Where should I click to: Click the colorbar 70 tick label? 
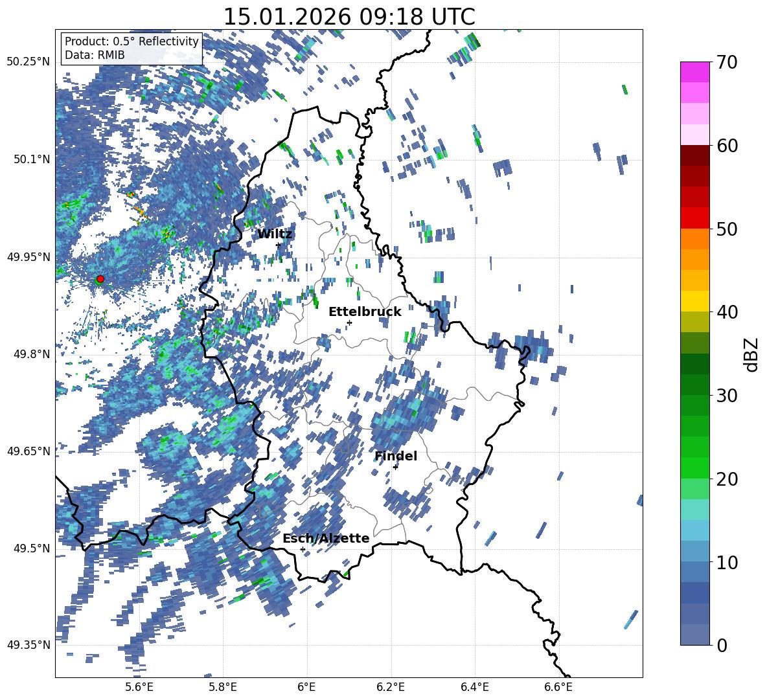(x=727, y=63)
